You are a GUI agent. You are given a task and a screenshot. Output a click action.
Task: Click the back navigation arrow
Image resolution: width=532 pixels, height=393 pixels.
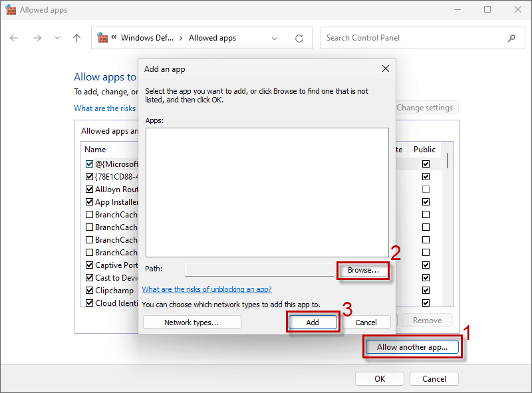(x=14, y=38)
